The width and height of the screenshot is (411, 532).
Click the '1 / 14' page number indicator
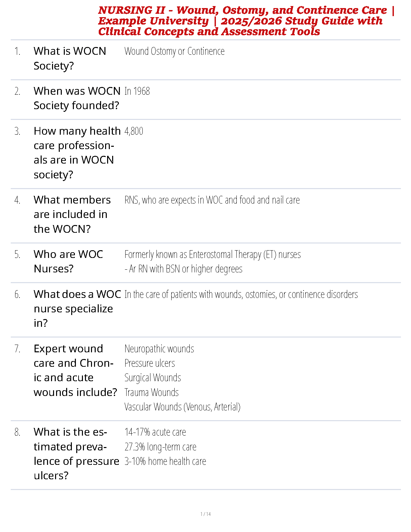pyautogui.click(x=205, y=514)
